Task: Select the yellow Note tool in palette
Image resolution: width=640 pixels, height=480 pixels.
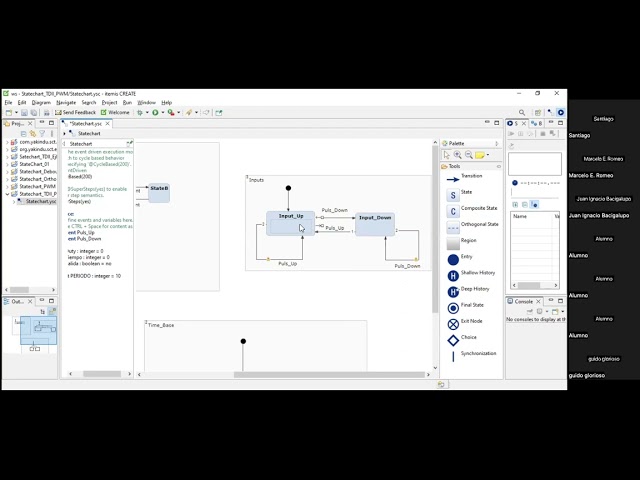Action: pos(480,155)
